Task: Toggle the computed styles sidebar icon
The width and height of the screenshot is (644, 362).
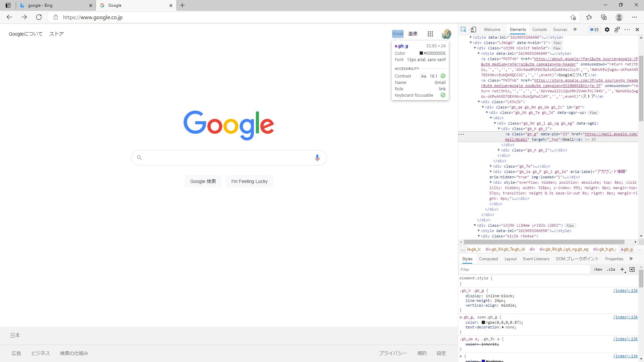Action: [632, 269]
